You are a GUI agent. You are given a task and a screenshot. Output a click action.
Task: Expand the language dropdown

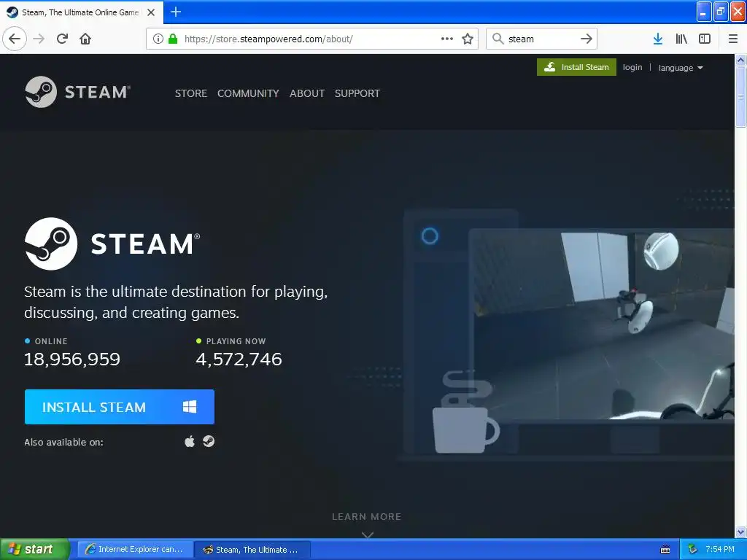tap(681, 68)
